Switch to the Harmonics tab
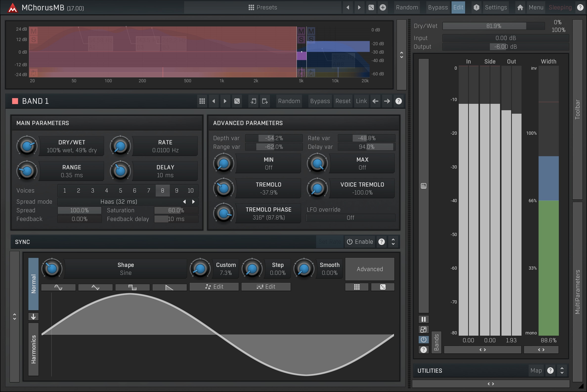The image size is (587, 392). point(34,349)
